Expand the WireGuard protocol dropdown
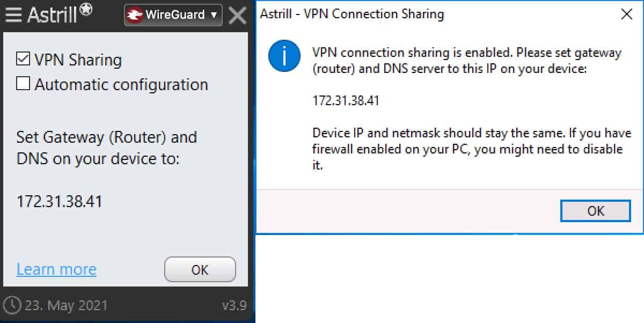This screenshot has width=644, height=323. coord(173,15)
